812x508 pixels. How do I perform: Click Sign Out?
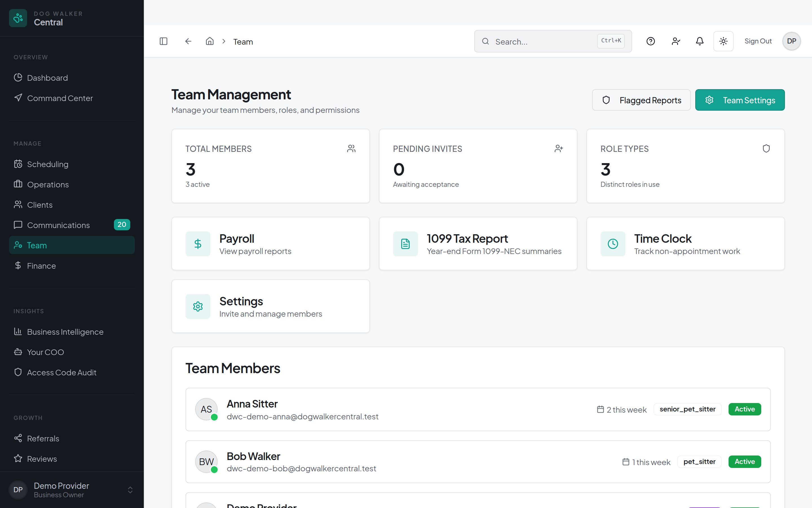click(758, 41)
